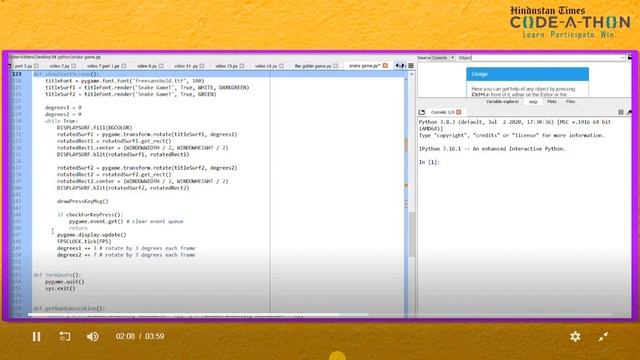Click the 'while True:' line

(61, 121)
